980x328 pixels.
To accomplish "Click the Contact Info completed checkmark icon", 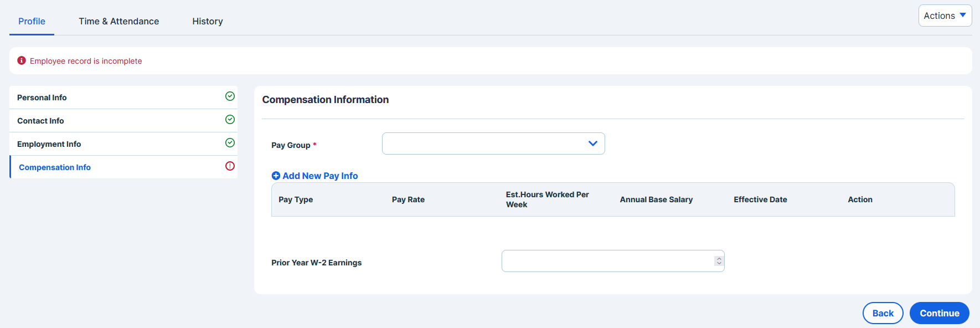I will tap(230, 120).
